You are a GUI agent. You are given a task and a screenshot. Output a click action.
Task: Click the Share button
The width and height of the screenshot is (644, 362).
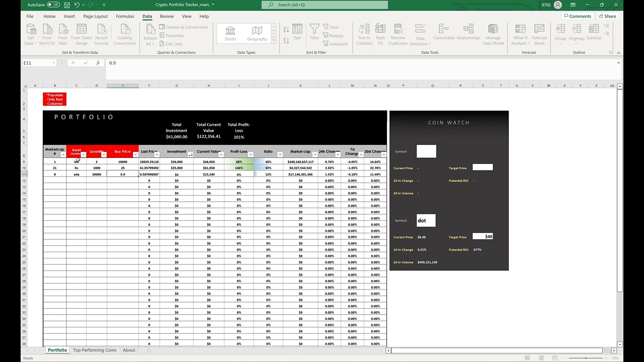pyautogui.click(x=607, y=16)
